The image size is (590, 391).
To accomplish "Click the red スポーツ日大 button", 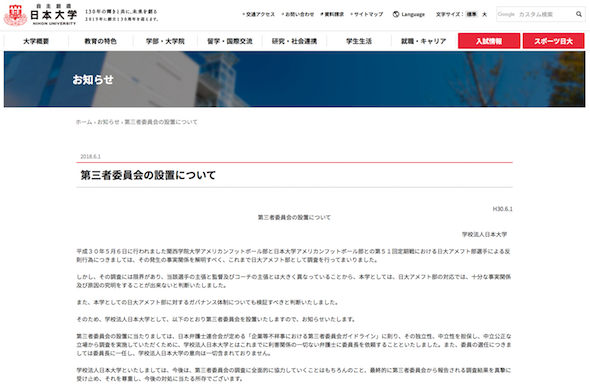I will [x=554, y=41].
